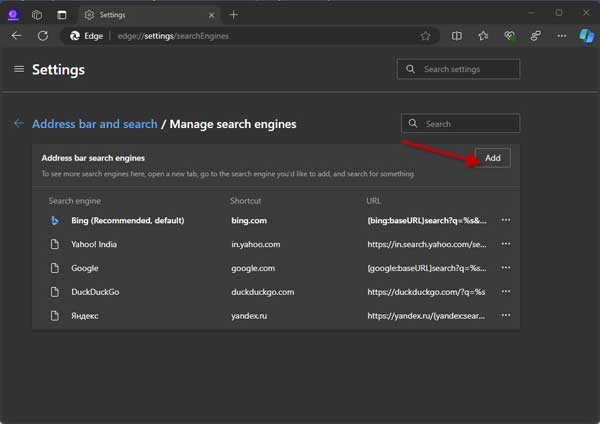Open a new tab with plus button

click(233, 15)
